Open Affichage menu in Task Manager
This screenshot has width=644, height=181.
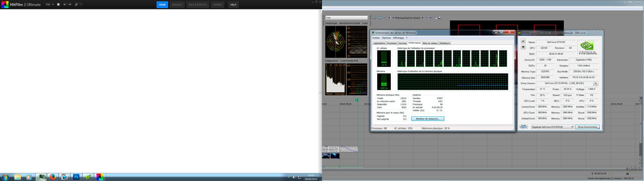(398, 38)
